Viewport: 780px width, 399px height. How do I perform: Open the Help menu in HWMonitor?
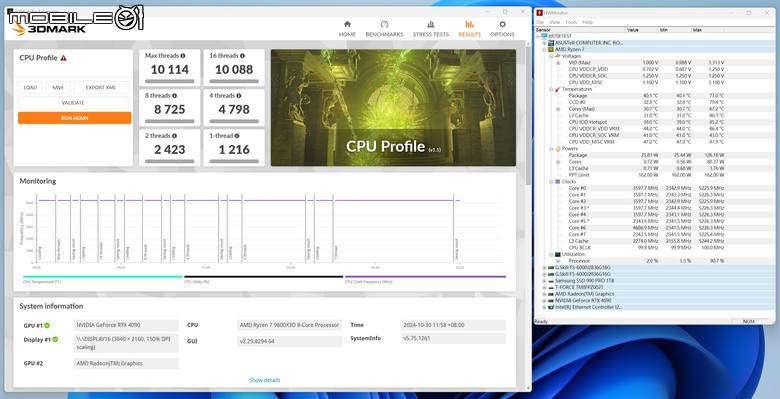coord(587,22)
